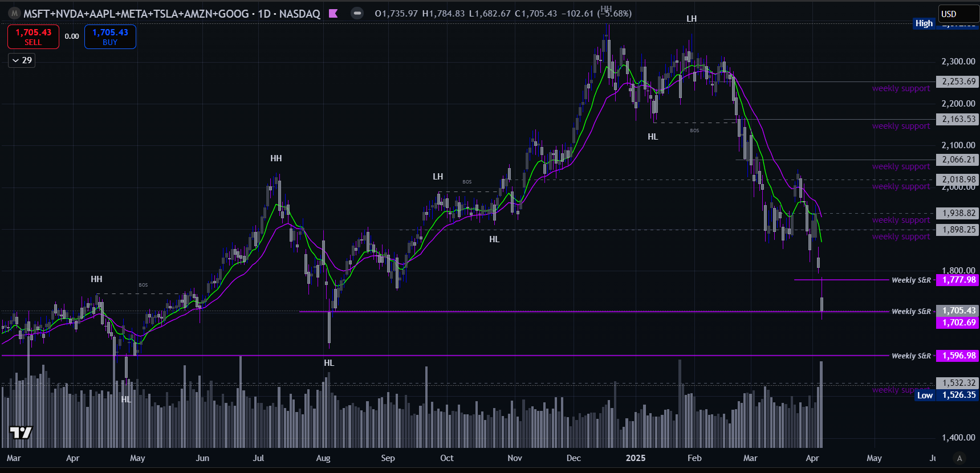Screen dimensions: 980x473
Task: Click the HL label below the August low
Action: (x=329, y=363)
